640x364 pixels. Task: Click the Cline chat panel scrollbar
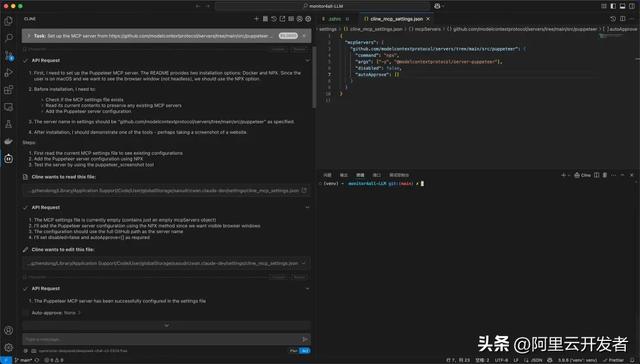pyautogui.click(x=314, y=77)
